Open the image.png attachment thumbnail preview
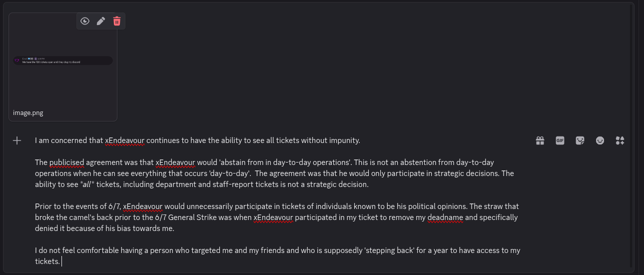 click(x=63, y=60)
